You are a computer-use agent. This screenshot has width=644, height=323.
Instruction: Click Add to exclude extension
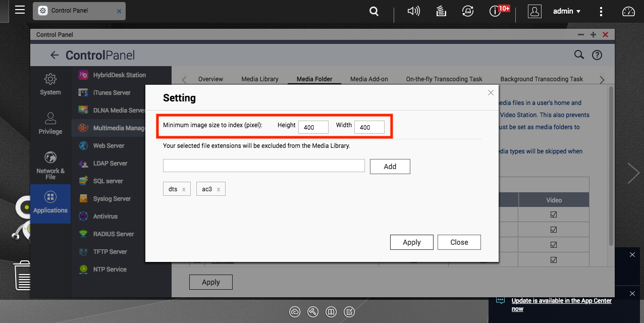(390, 167)
